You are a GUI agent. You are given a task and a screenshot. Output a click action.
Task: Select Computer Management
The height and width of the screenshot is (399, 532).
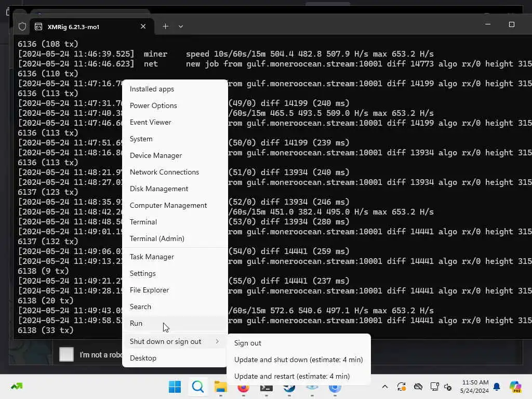175,205
